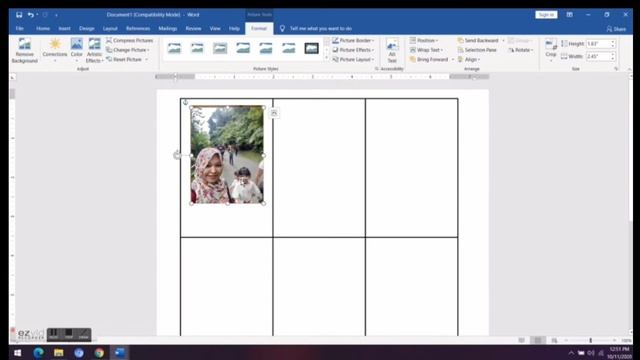Click the Share button

[616, 29]
